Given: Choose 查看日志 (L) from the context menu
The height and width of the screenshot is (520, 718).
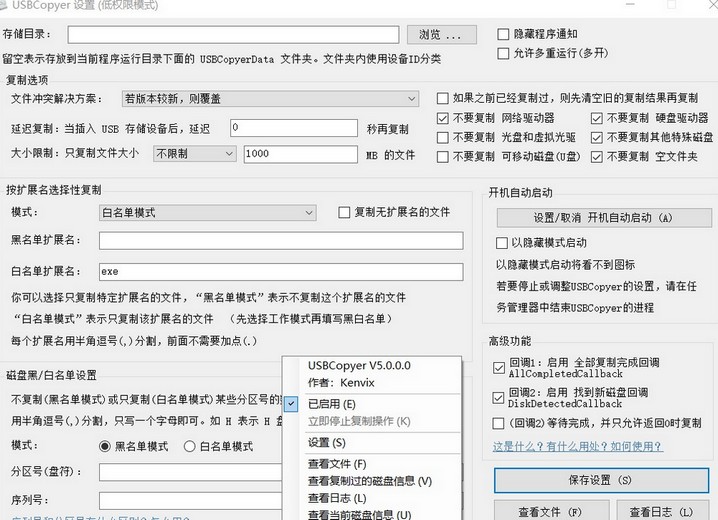Looking at the screenshot, I should pos(337,498).
